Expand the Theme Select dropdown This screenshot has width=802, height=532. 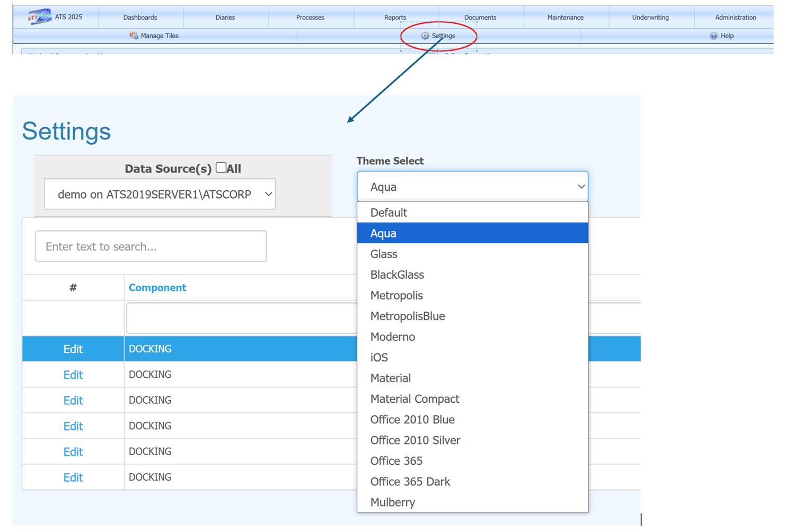point(580,187)
